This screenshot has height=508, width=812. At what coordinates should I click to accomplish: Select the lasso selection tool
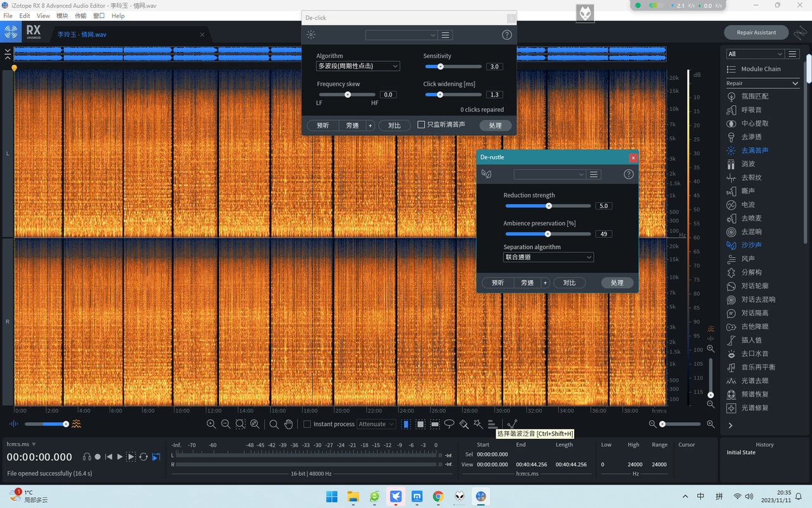point(449,424)
